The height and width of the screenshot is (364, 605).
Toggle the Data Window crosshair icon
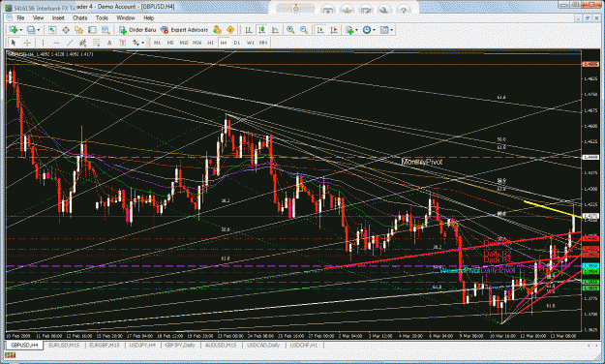(x=66, y=30)
